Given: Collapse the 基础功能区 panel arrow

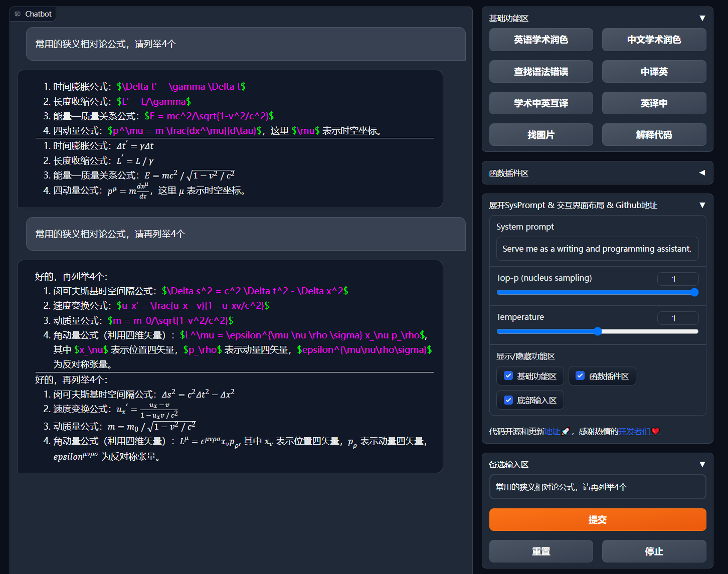Looking at the screenshot, I should (x=702, y=19).
